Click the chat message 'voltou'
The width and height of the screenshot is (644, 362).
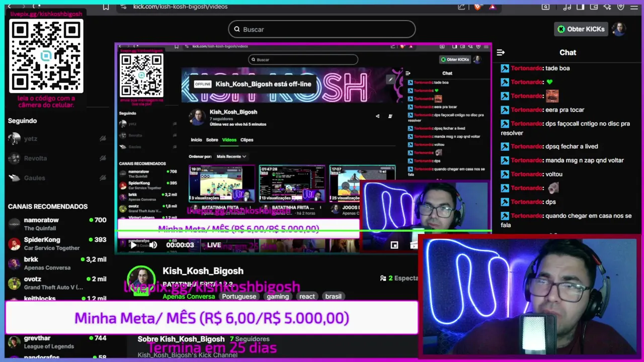click(x=554, y=174)
